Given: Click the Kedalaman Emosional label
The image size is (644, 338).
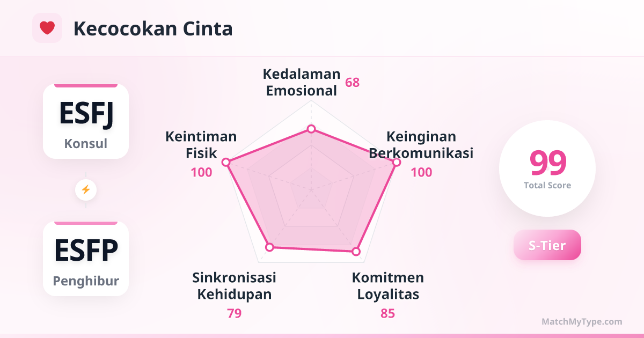Looking at the screenshot, I should tap(303, 82).
